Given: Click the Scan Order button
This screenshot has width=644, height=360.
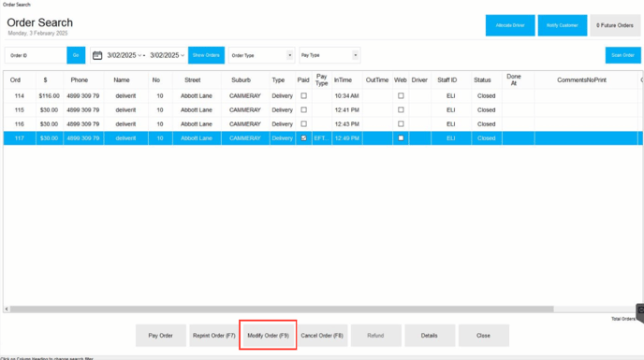Looking at the screenshot, I should [x=622, y=55].
